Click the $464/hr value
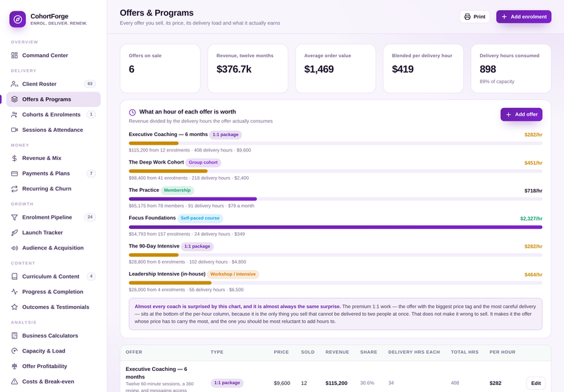 (x=533, y=275)
